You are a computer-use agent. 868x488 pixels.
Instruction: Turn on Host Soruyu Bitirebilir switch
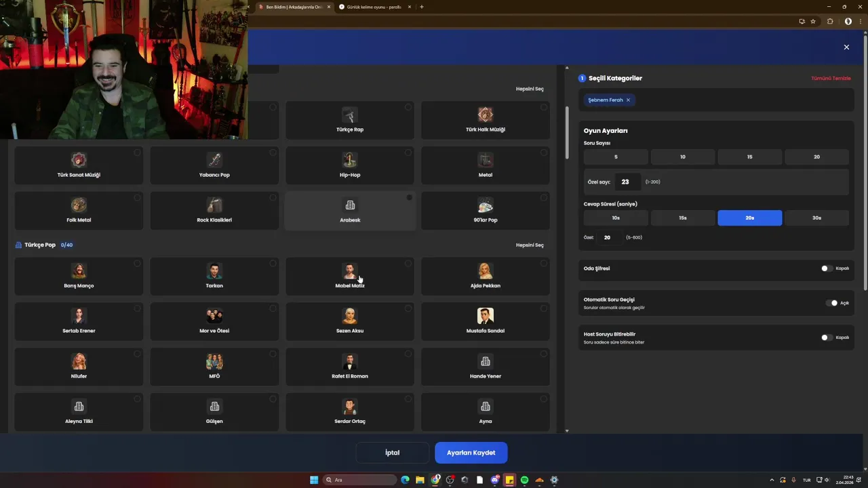point(827,338)
